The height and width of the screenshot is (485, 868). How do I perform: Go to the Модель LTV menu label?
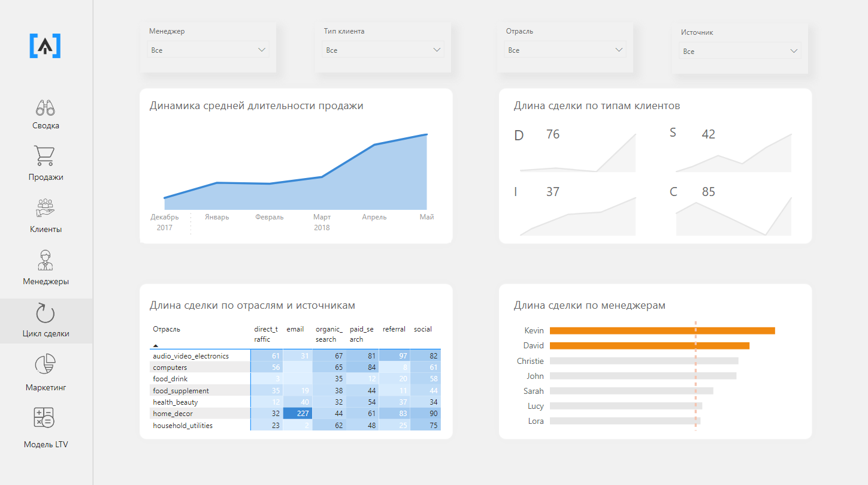(x=46, y=445)
